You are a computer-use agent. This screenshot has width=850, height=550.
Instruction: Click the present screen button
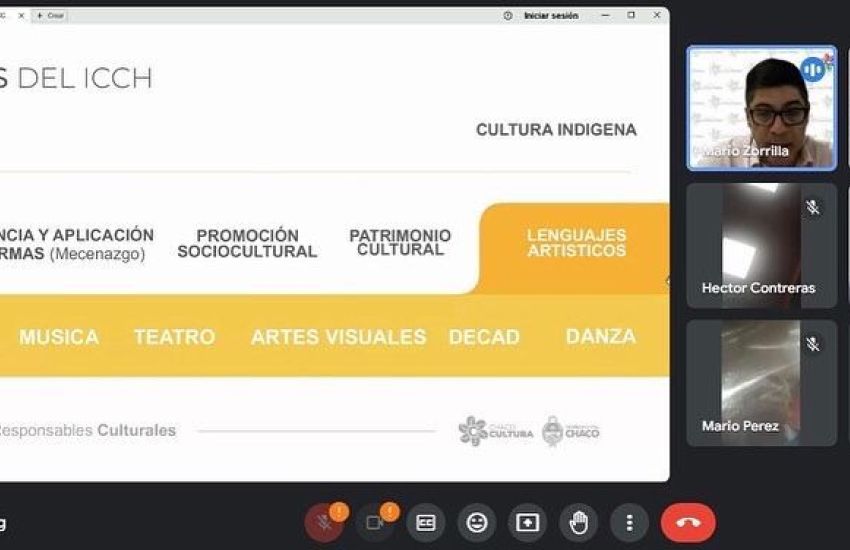527,523
